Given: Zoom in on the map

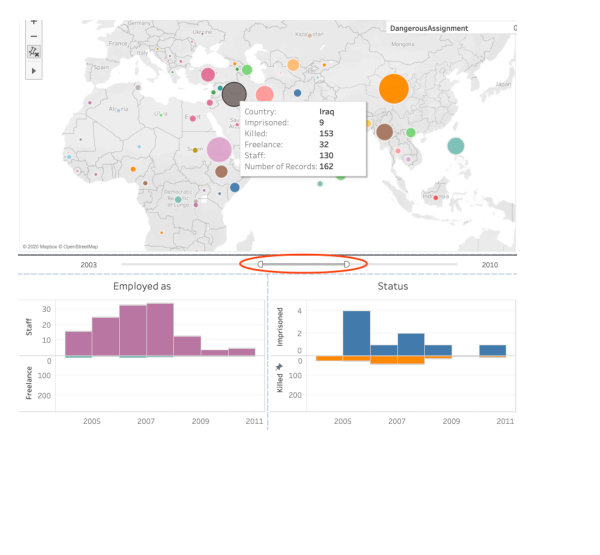Looking at the screenshot, I should [x=34, y=22].
